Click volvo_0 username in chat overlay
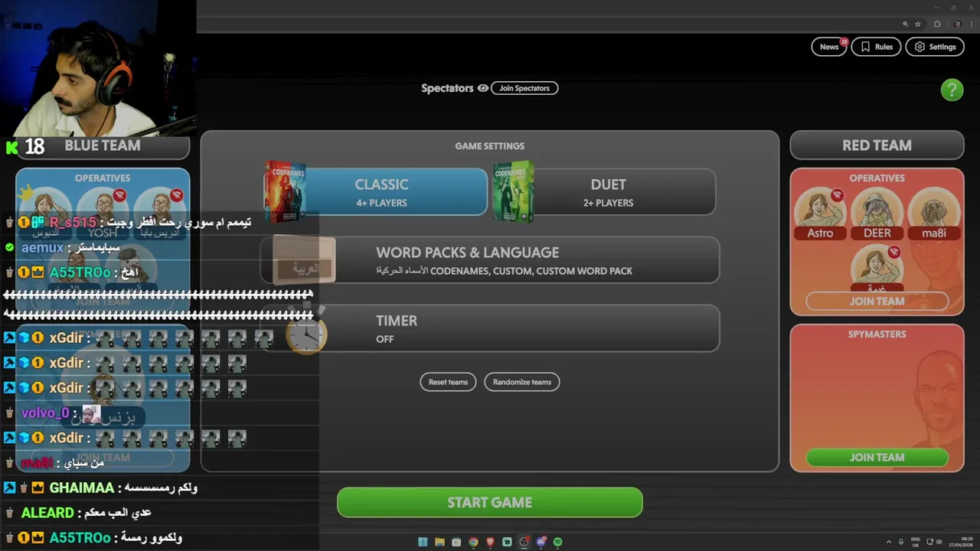 click(45, 413)
